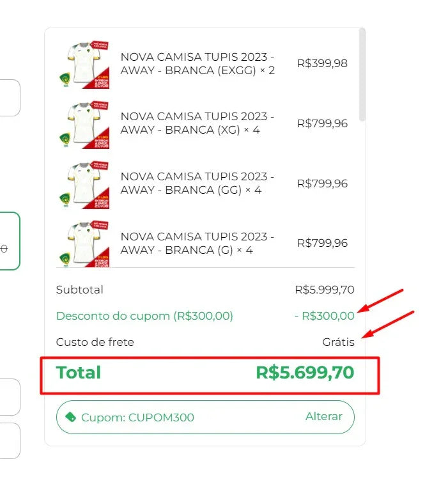Click the Grátis shipping value

pos(338,342)
